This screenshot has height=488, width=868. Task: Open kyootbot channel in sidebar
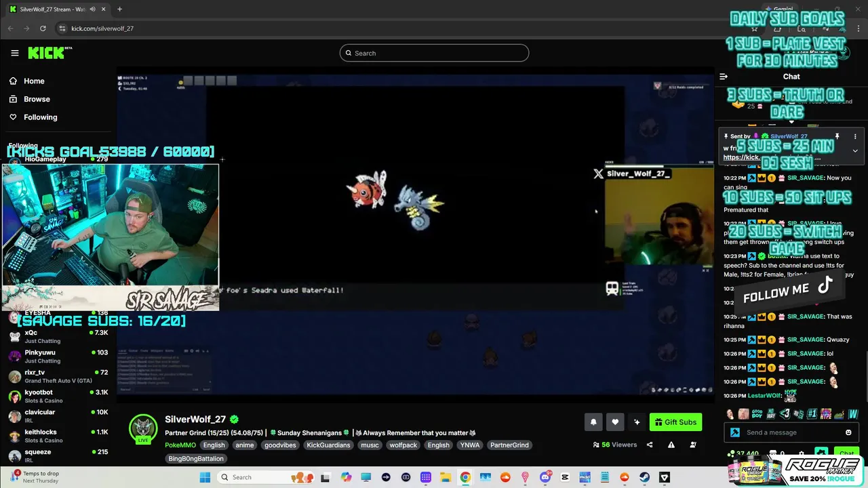coord(58,396)
